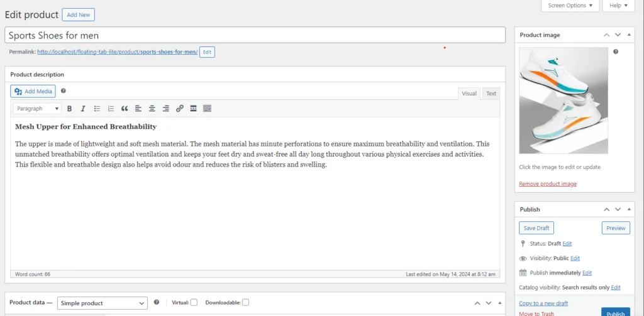This screenshot has height=316, width=644.
Task: Click Remove product image link
Action: point(547,183)
